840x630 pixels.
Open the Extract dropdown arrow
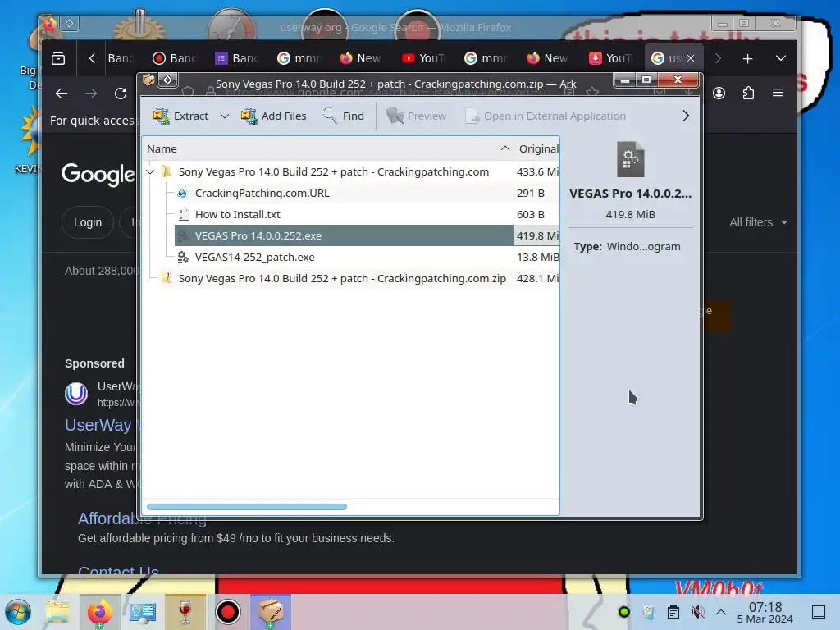coord(225,116)
